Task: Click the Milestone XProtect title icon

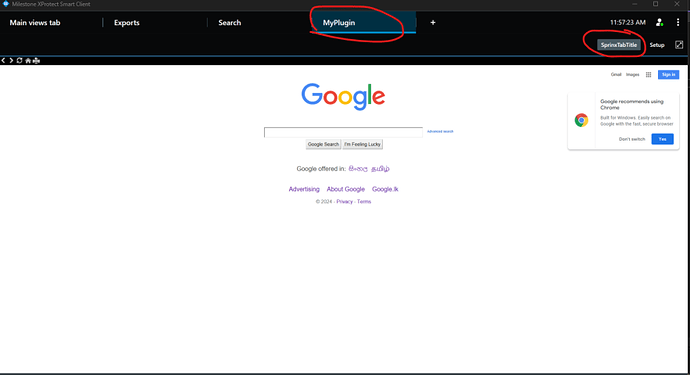Action: tap(6, 4)
